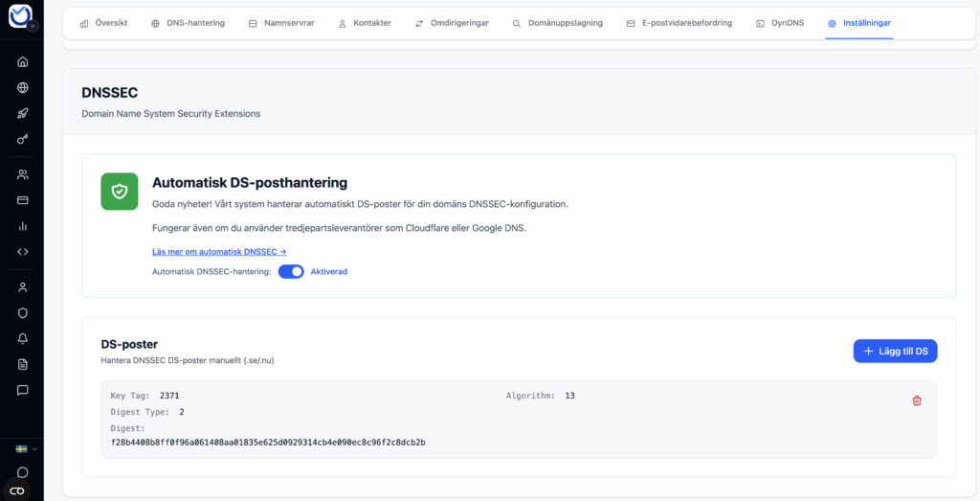Click the code brackets icon in sidebar
Screen dimensions: 980x501
tap(22, 252)
